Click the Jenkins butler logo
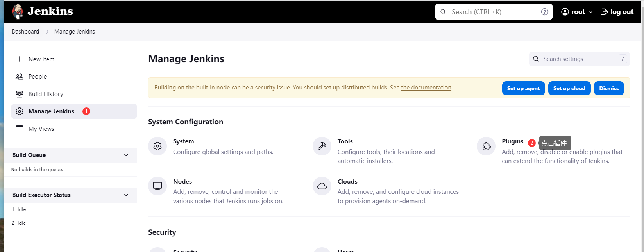Viewport: 644px width, 252px height. tap(17, 12)
